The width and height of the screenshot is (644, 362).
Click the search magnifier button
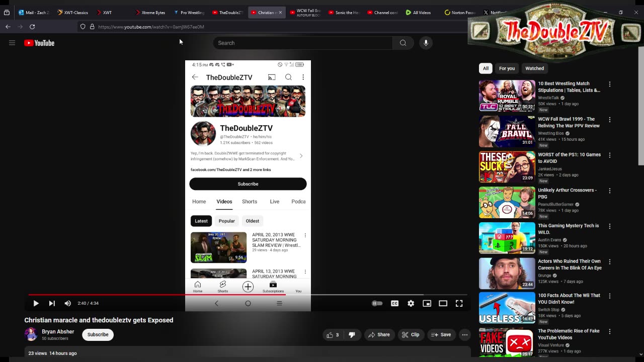tap(403, 43)
